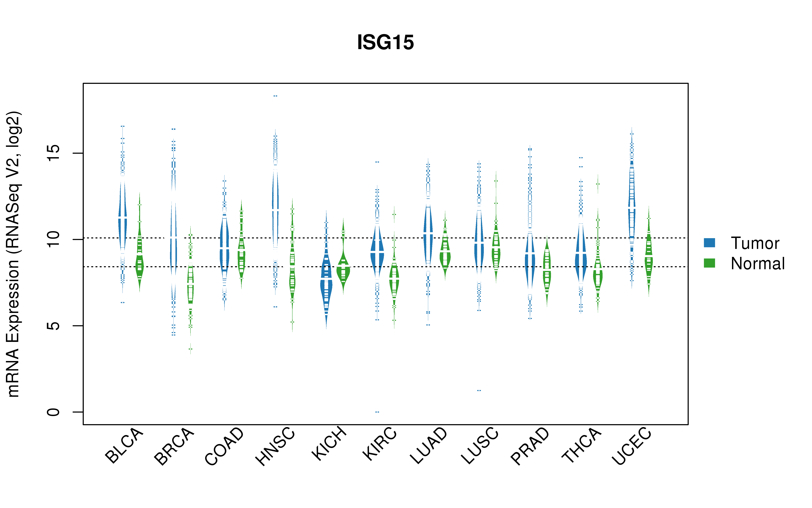Screen dimensions: 812x508
Task: Click the KICH x-axis label
Action: click(329, 443)
